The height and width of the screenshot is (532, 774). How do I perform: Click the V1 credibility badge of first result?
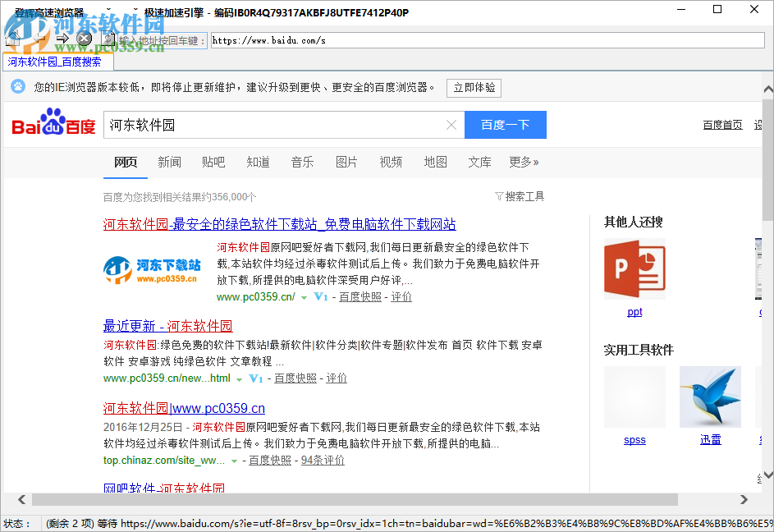[321, 297]
